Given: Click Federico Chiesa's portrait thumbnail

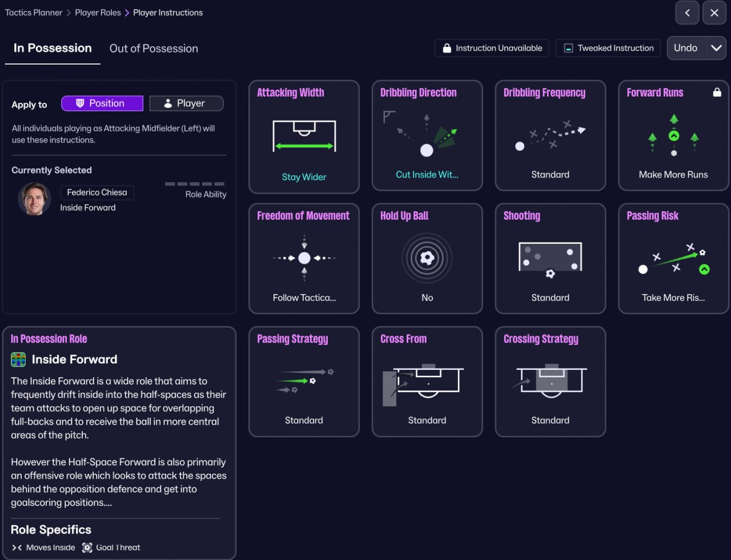Looking at the screenshot, I should [x=34, y=199].
